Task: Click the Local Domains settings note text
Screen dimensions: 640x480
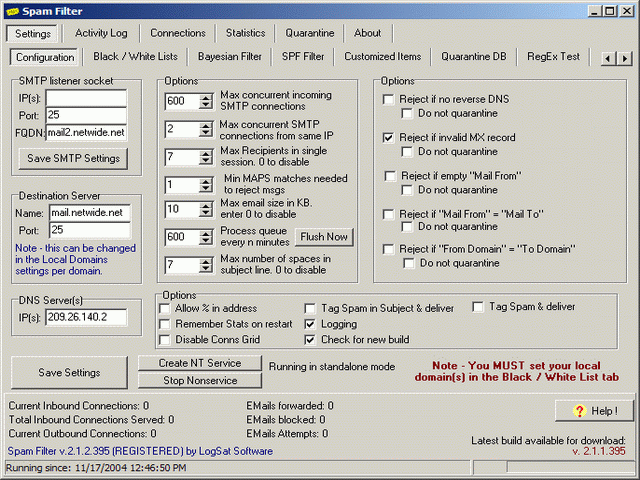Action: coord(76,260)
